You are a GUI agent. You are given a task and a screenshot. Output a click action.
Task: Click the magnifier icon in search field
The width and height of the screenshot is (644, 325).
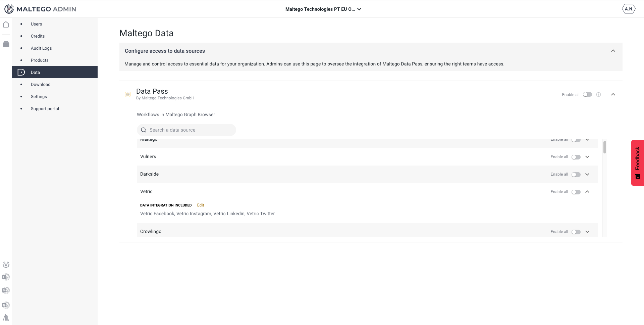144,130
